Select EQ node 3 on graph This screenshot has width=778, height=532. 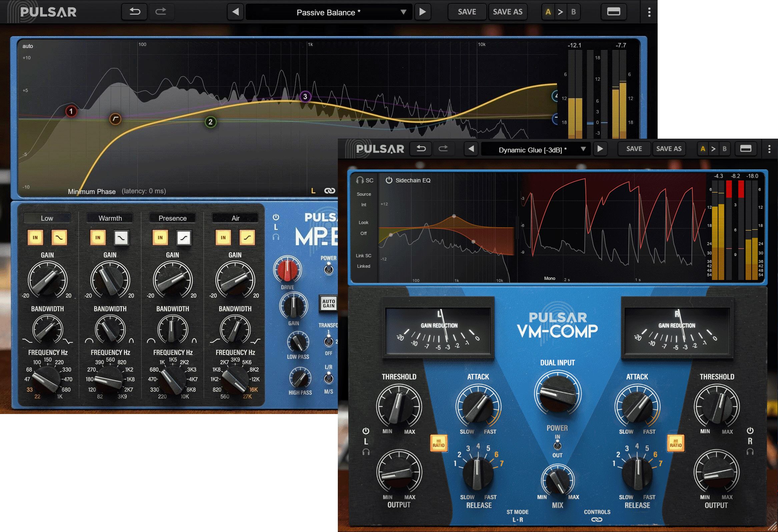(305, 97)
